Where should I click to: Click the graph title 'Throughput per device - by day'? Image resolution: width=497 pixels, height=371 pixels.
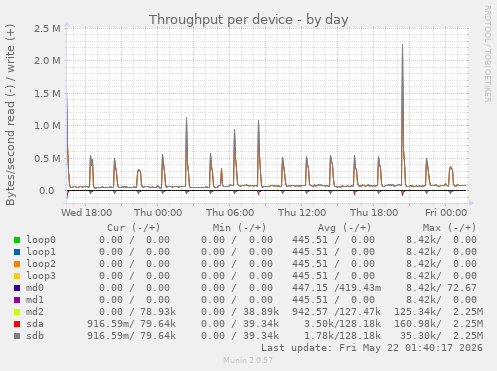[x=248, y=20]
